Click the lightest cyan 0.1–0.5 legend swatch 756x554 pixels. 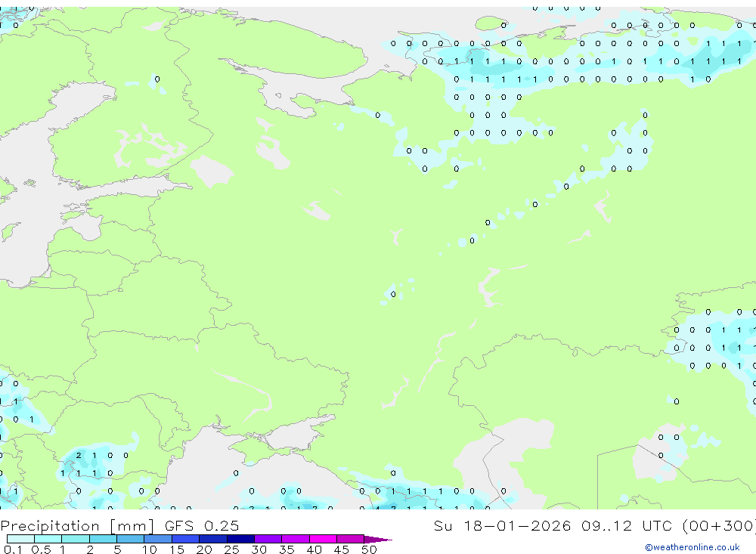tap(20, 539)
